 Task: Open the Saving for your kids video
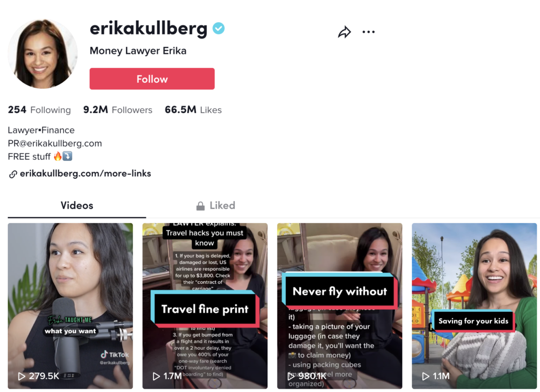(x=474, y=306)
